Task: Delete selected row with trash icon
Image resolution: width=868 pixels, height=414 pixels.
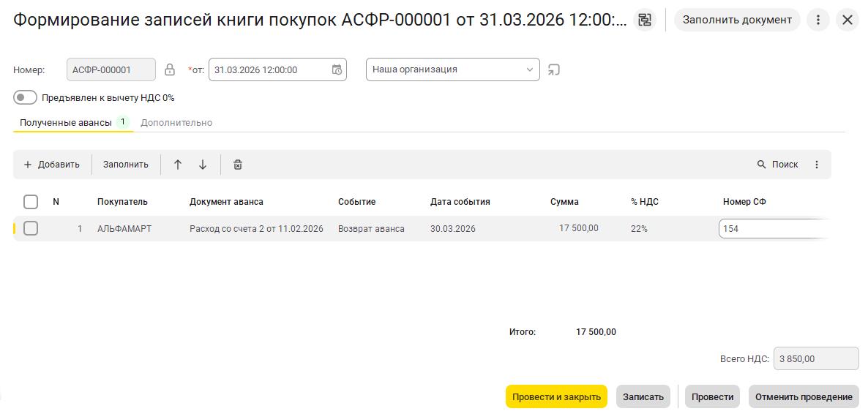Action: pos(237,165)
